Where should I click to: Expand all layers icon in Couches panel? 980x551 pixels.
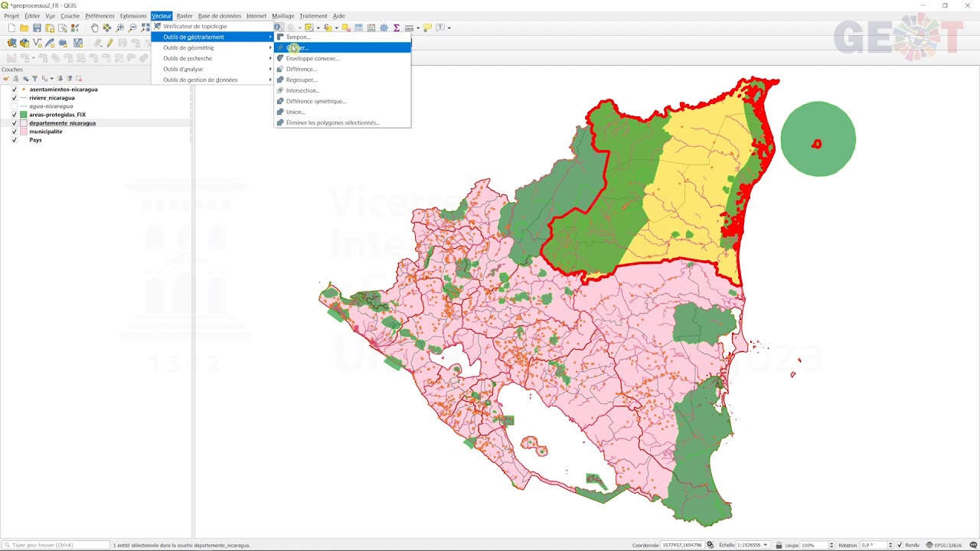click(x=60, y=78)
